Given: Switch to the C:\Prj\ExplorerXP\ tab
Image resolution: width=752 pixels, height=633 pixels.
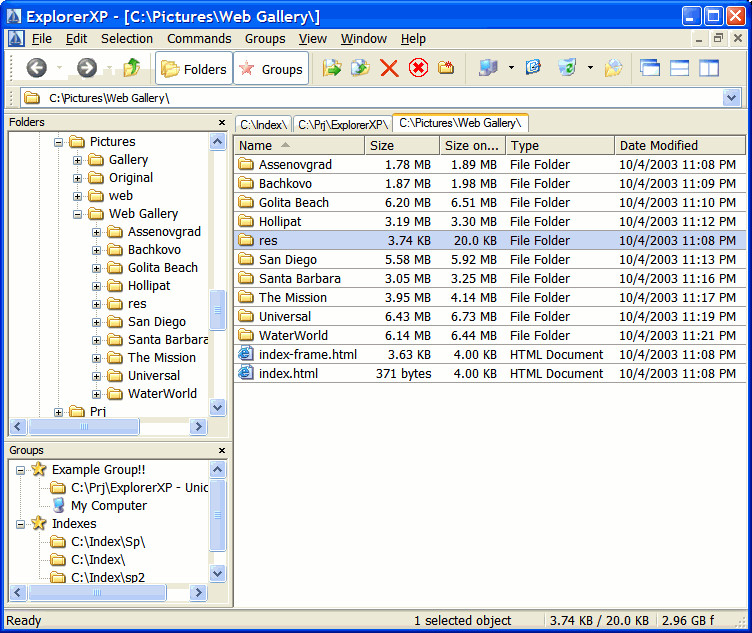Looking at the screenshot, I should coord(342,125).
